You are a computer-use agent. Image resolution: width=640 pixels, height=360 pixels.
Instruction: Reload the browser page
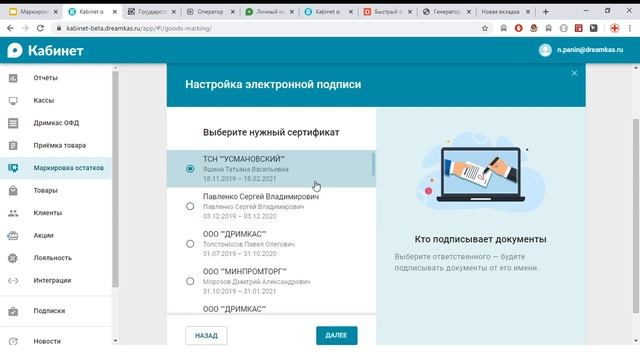[x=40, y=28]
